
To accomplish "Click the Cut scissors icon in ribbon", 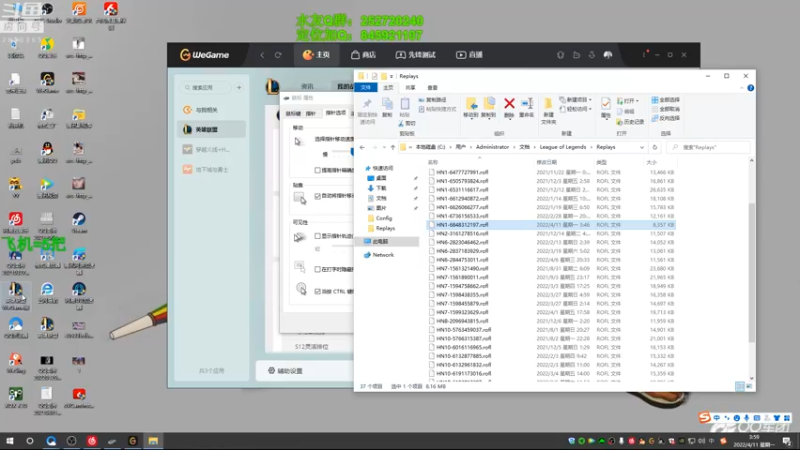I will click(x=402, y=123).
